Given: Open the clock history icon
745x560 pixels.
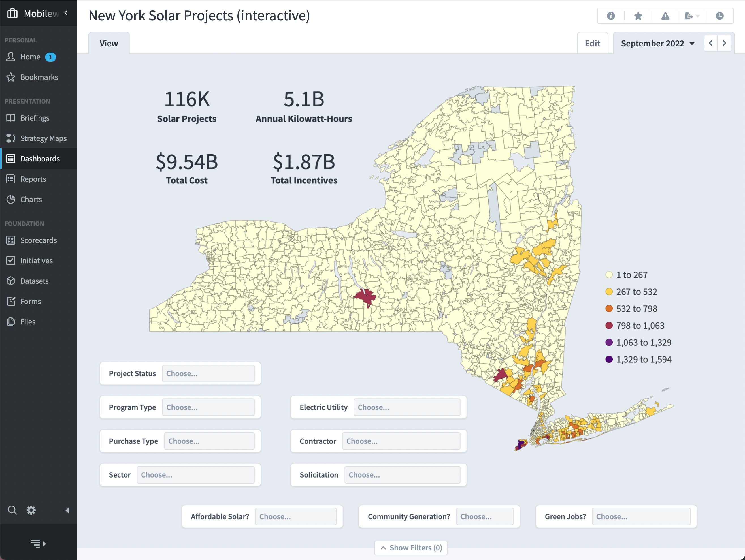Looking at the screenshot, I should click(x=720, y=16).
